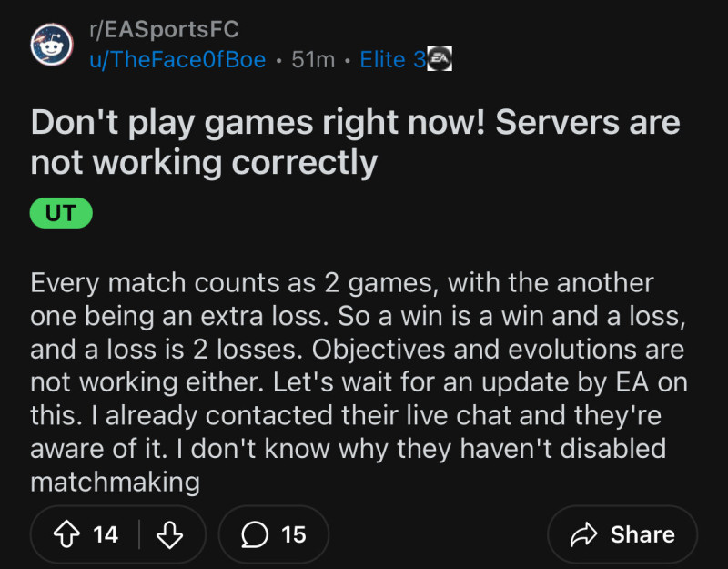Click the Elite 3 user flair
The width and height of the screenshot is (728, 569).
tap(392, 60)
